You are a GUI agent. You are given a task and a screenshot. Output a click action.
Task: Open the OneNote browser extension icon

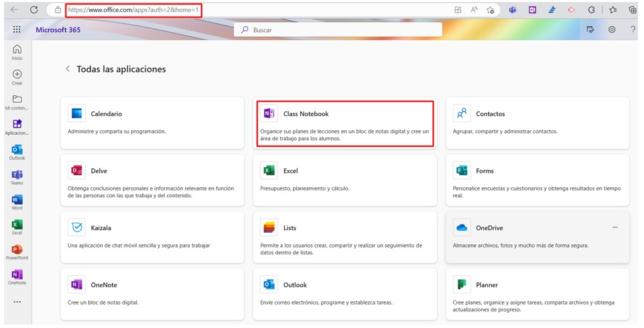(532, 10)
